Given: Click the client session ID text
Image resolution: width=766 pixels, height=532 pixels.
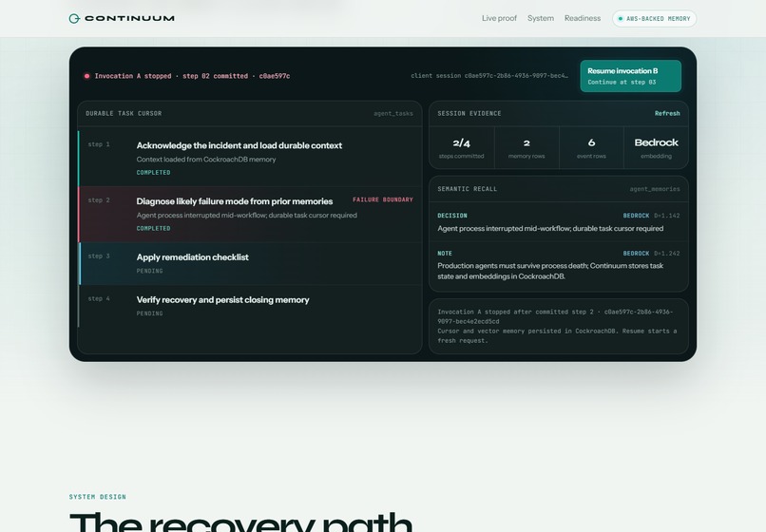Looking at the screenshot, I should 489,76.
